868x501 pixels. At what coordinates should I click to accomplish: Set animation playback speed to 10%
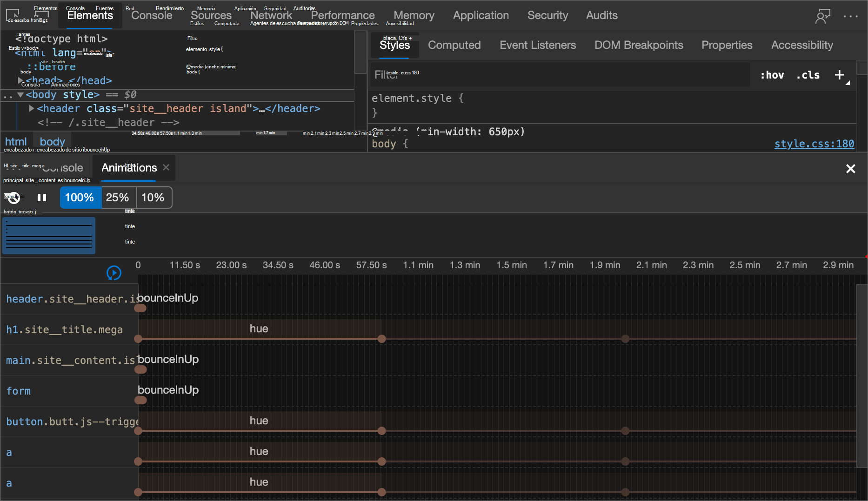click(153, 198)
